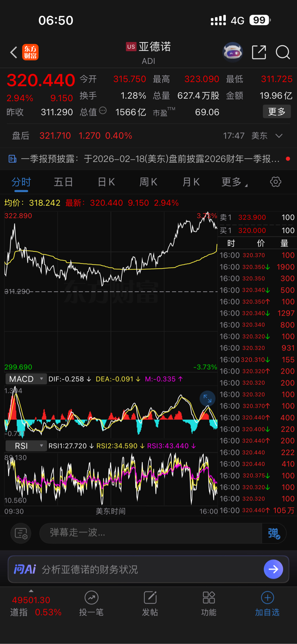
Task: Tap the 总量 627.4万股 value
Action: (198, 96)
